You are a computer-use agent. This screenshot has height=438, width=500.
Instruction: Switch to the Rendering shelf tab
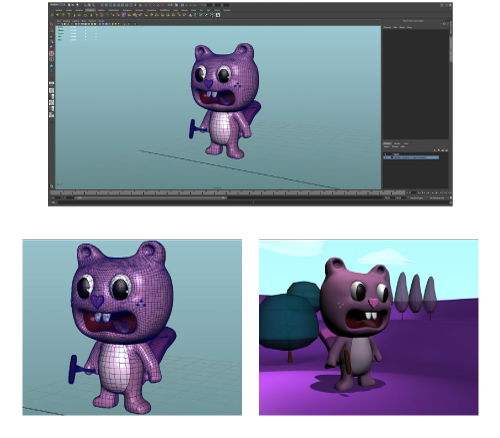pos(152,10)
